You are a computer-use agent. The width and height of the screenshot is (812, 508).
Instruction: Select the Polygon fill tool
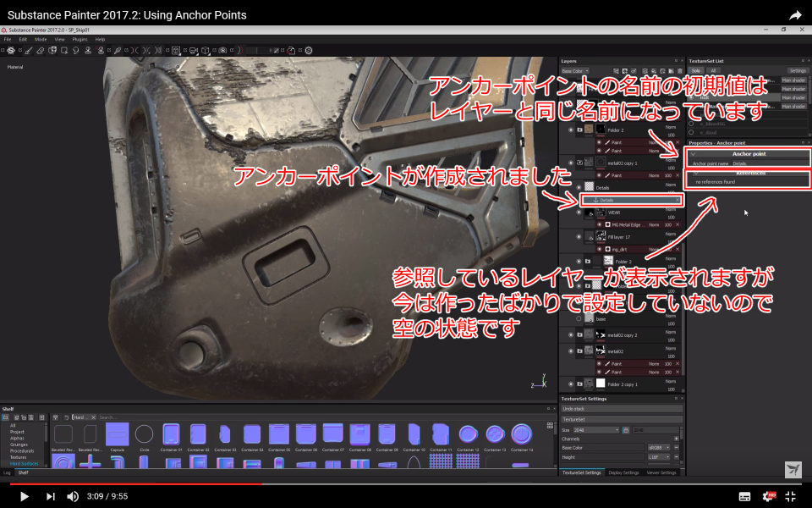(64, 50)
